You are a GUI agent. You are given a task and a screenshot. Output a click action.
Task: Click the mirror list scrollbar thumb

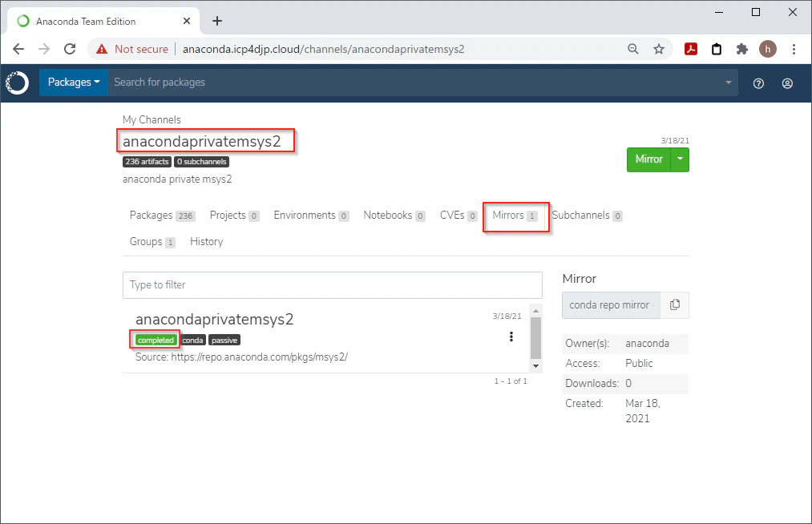point(536,337)
